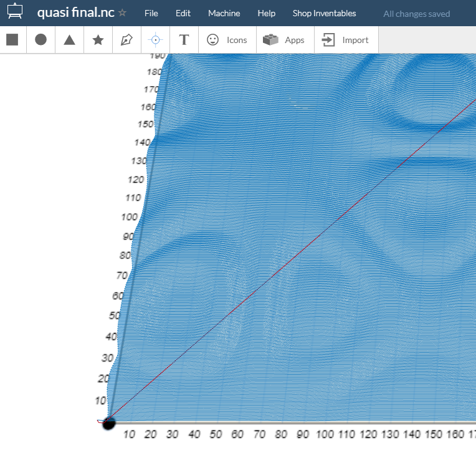Select the Square shape tool
This screenshot has height=469, width=476.
pos(12,40)
